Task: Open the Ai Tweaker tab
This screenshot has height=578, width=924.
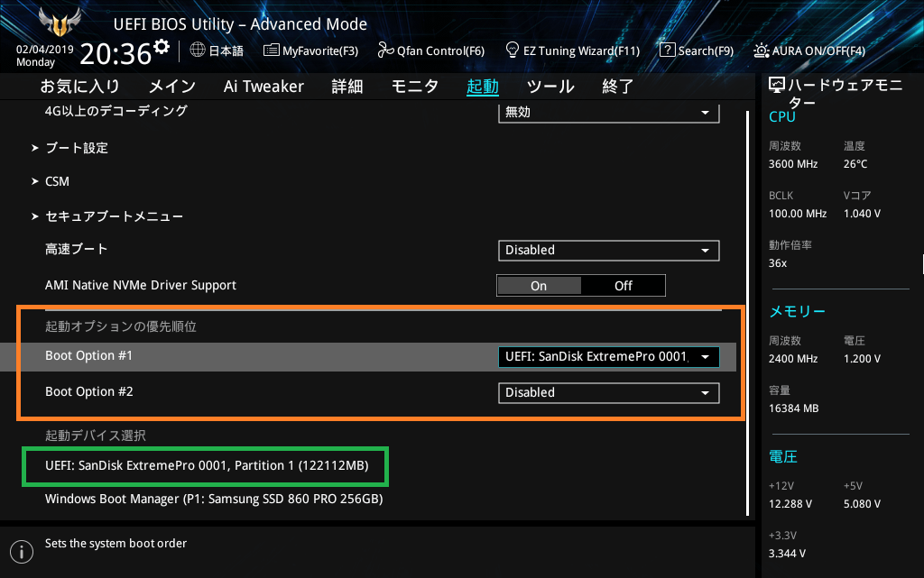Action: pos(263,87)
